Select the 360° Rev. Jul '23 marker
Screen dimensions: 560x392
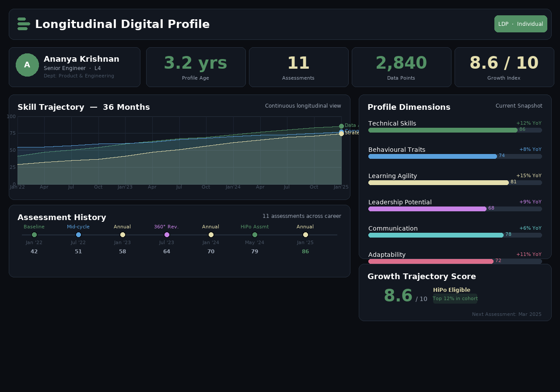pos(167,235)
